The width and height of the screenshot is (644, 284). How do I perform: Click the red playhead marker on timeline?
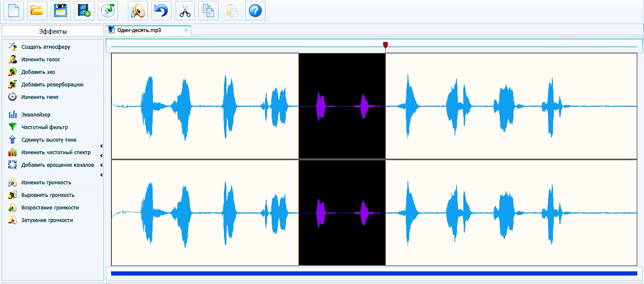[x=385, y=45]
